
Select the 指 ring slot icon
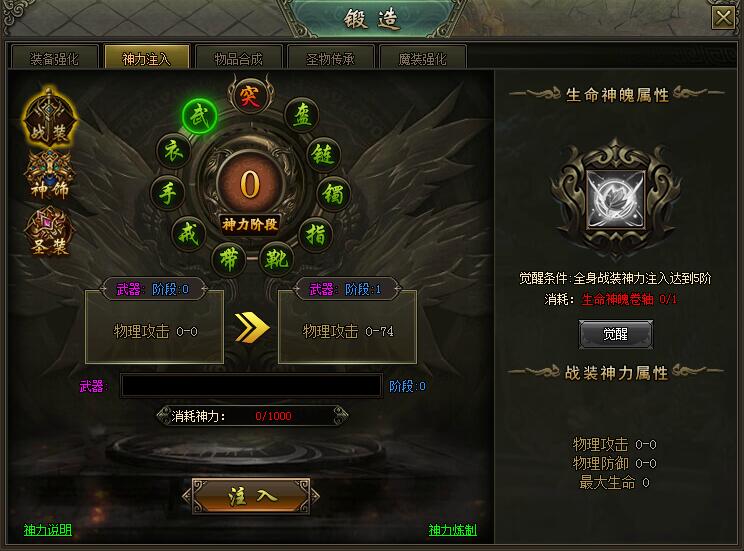click(x=316, y=234)
